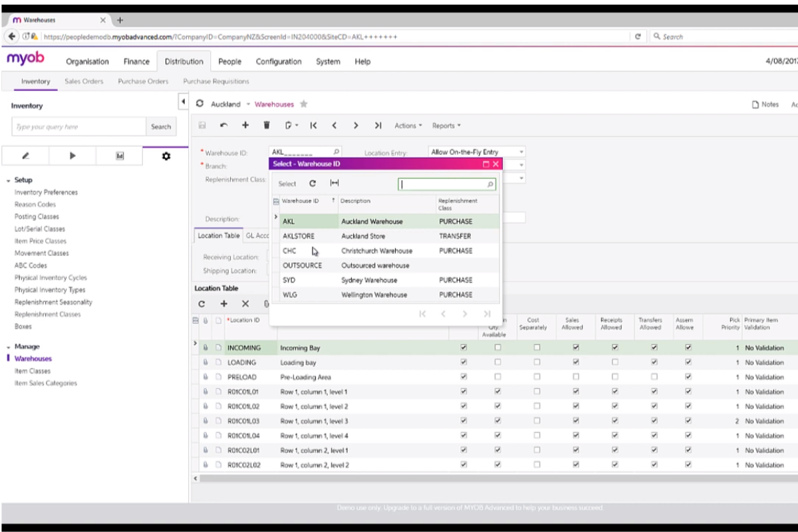The image size is (798, 532).
Task: Click the Fit-to-screen icon in the lookup dialog
Action: click(x=334, y=183)
